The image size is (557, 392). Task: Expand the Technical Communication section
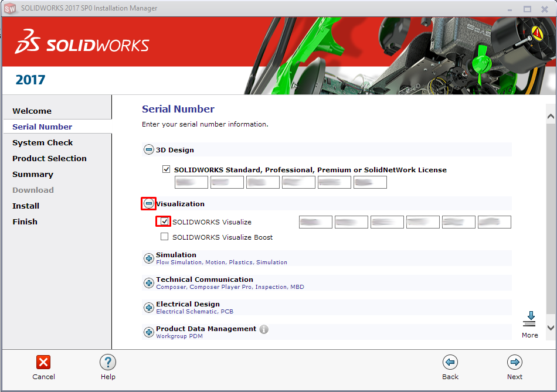[149, 283]
